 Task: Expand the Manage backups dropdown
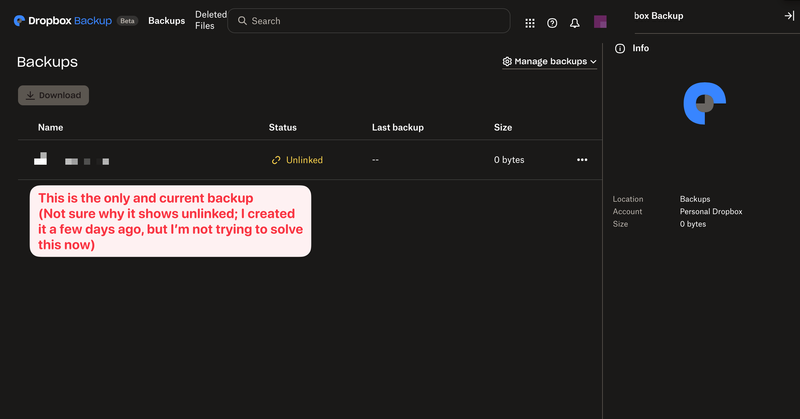pyautogui.click(x=549, y=62)
